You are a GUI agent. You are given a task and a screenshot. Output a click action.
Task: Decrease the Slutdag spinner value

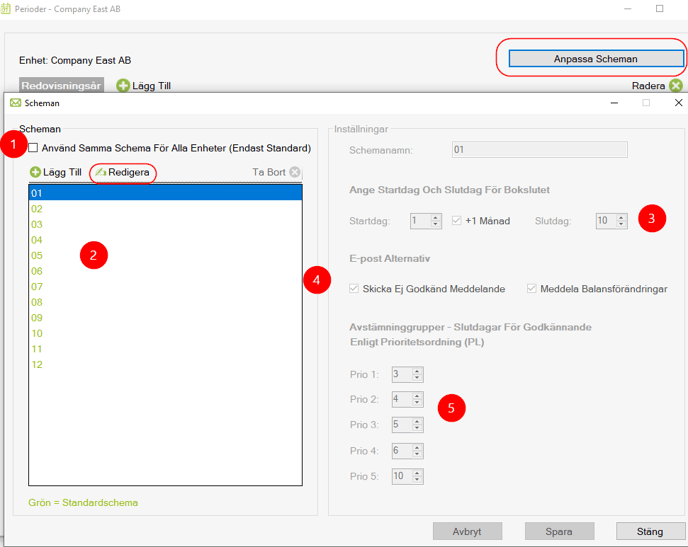(621, 224)
